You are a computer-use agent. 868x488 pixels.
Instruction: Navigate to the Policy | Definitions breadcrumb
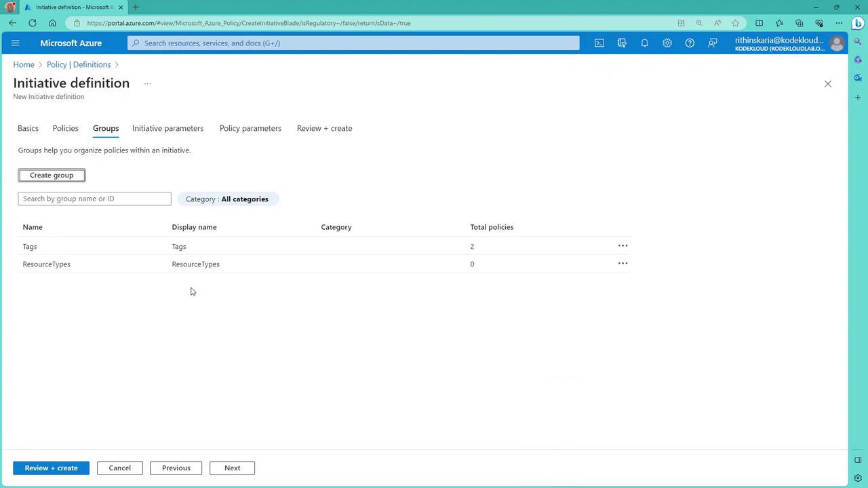click(79, 64)
